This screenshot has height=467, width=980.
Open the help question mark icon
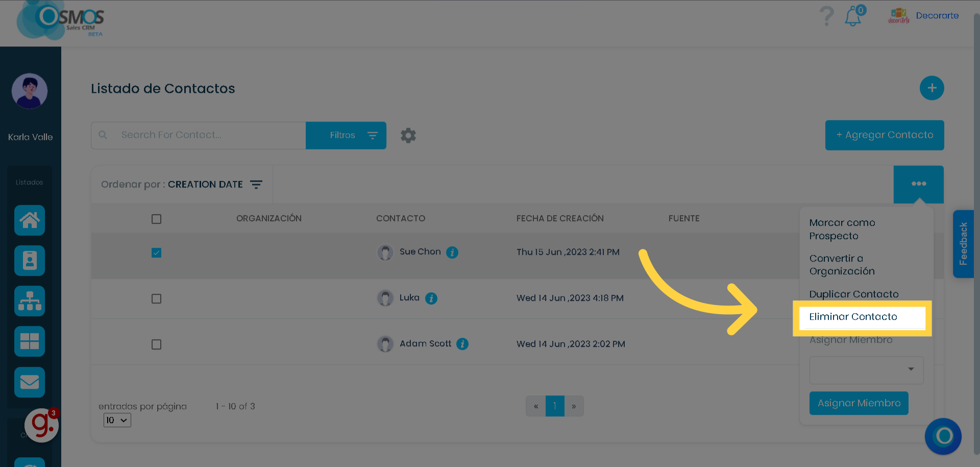(826, 16)
